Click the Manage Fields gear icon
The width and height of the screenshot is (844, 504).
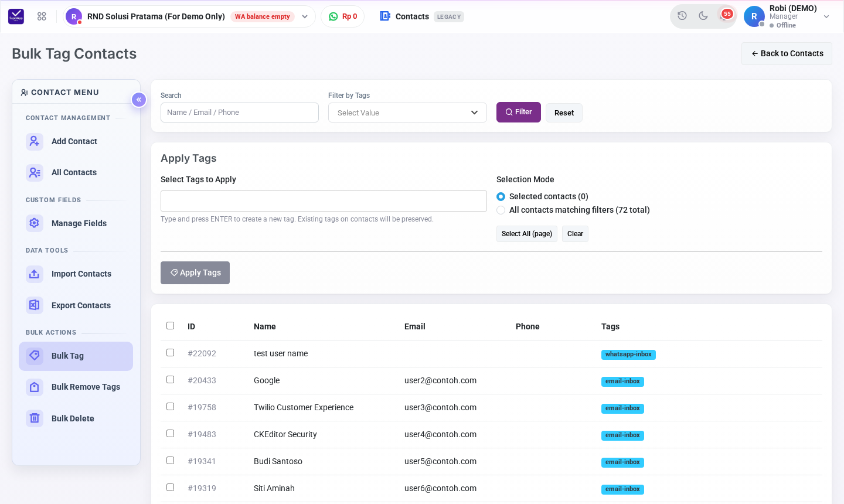[35, 223]
